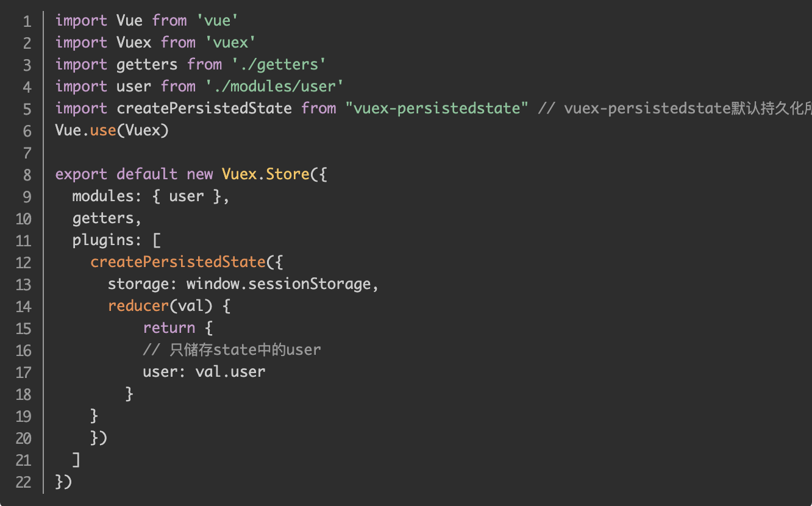
Task: Click line number 1 in the gutter
Action: [27, 21]
